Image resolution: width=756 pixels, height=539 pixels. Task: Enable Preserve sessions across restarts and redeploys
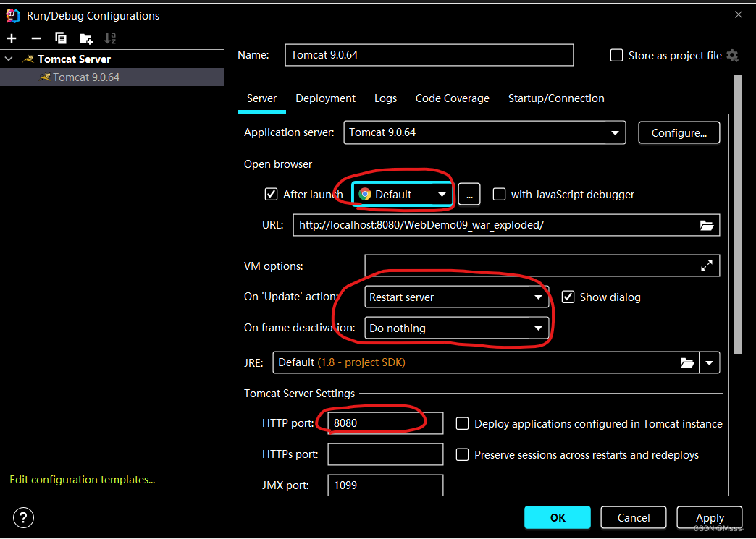click(x=463, y=454)
